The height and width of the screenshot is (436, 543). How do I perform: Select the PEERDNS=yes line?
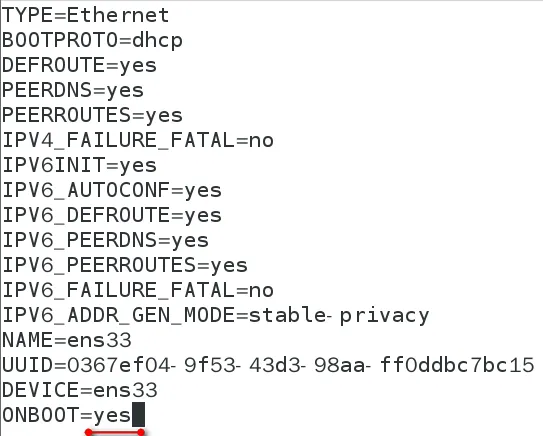tap(73, 91)
